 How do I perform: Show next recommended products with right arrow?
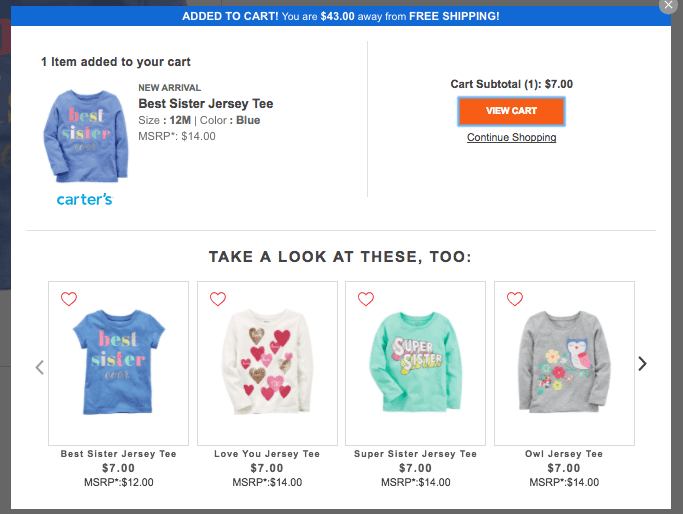[x=642, y=364]
